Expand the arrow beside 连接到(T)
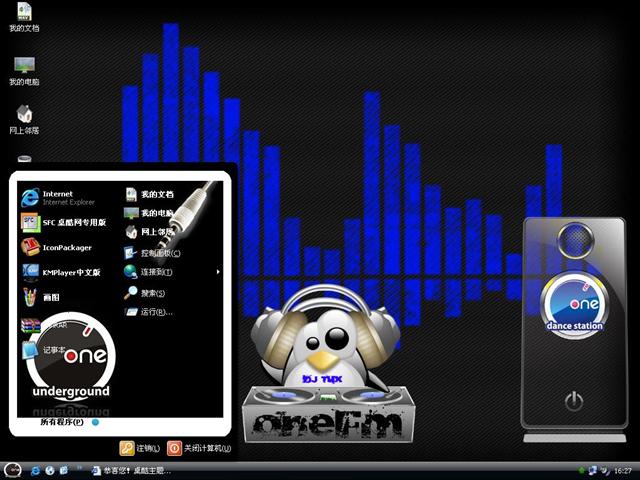This screenshot has width=640, height=480. [x=218, y=272]
